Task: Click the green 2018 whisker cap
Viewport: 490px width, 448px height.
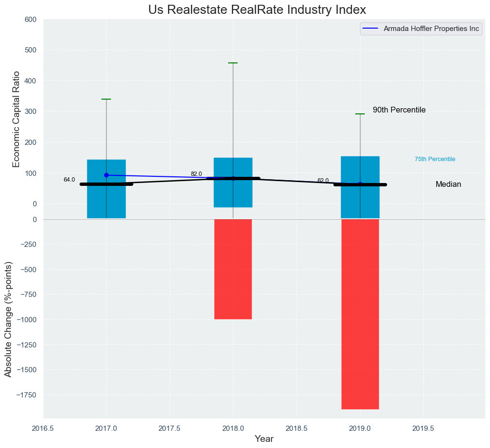Action: 233,63
